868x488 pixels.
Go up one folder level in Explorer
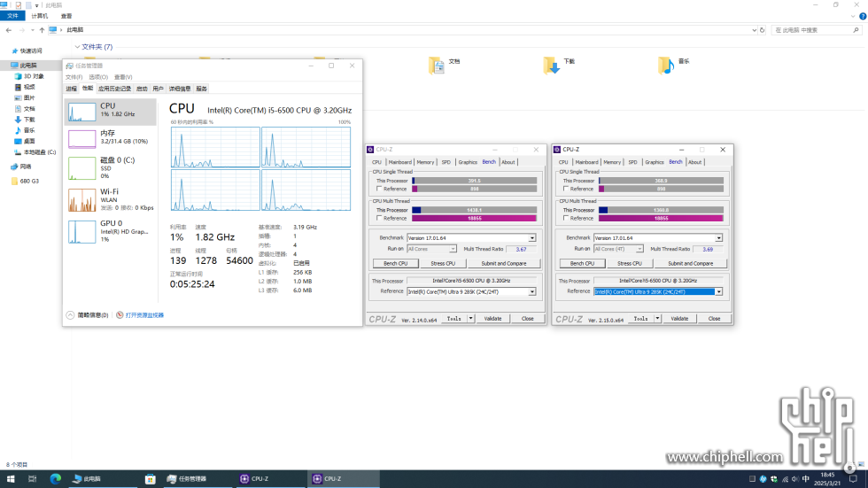(42, 30)
